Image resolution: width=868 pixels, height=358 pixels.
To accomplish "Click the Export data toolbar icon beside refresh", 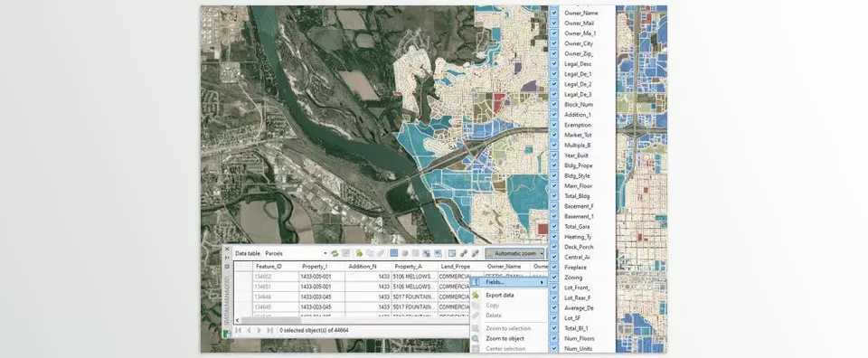I will tap(359, 253).
